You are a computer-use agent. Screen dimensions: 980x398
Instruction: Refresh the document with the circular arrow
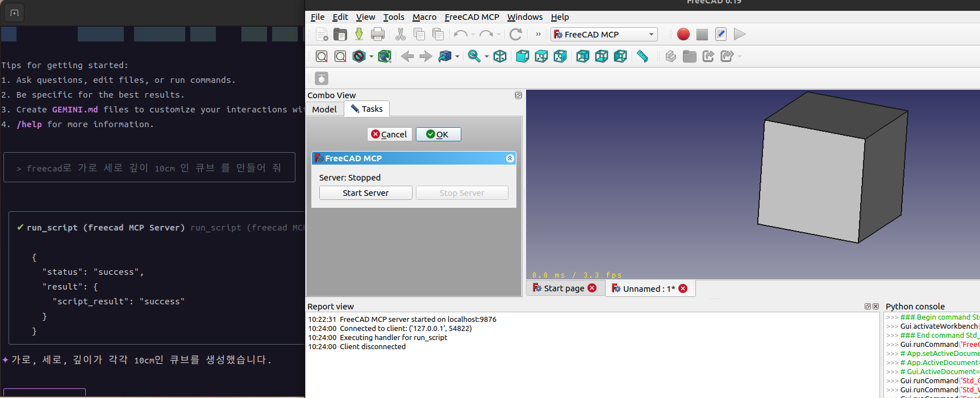516,34
